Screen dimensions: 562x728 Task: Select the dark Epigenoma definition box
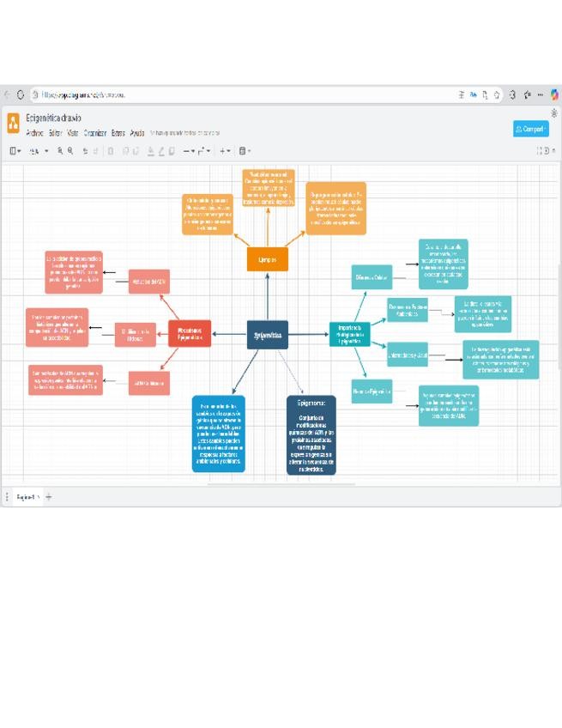pyautogui.click(x=311, y=435)
